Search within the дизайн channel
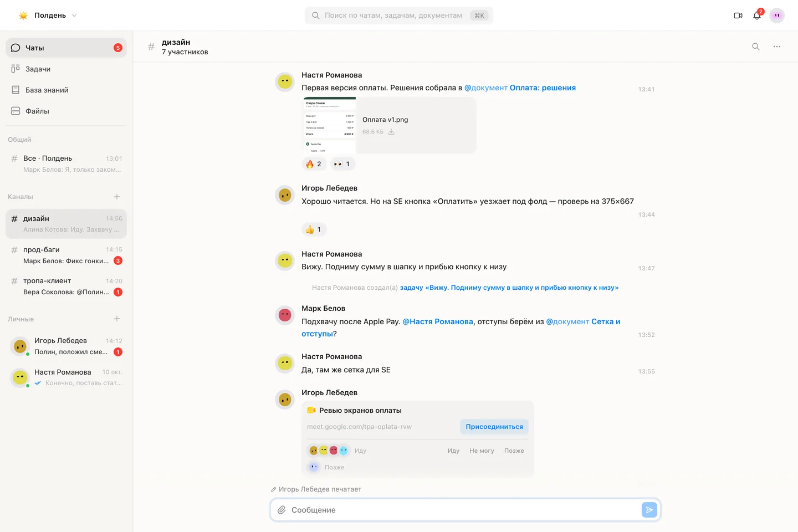 coord(756,47)
